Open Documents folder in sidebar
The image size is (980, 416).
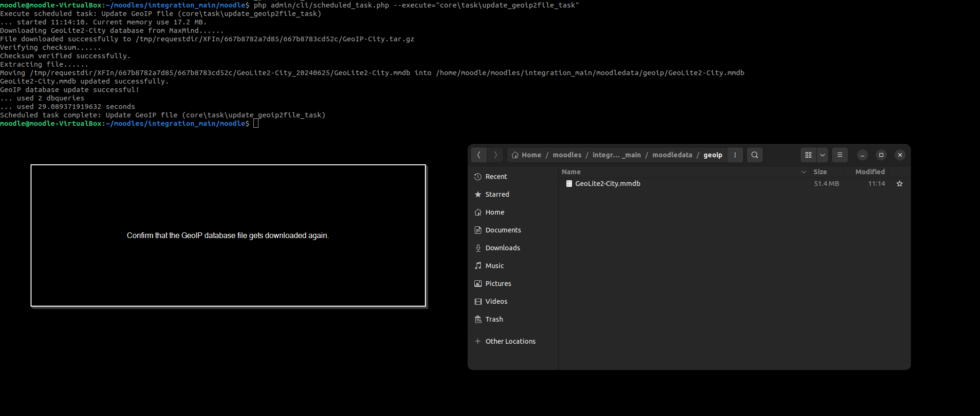tap(513, 230)
